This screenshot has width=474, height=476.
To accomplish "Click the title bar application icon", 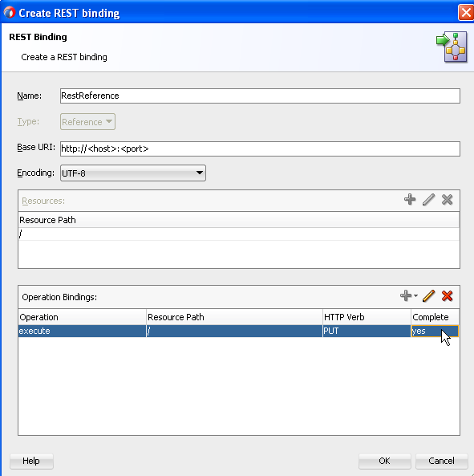I will coord(10,13).
